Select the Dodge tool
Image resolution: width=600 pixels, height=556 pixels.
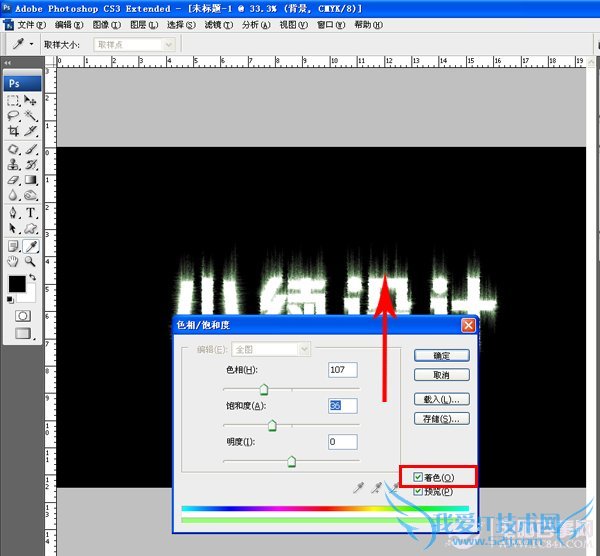30,195
